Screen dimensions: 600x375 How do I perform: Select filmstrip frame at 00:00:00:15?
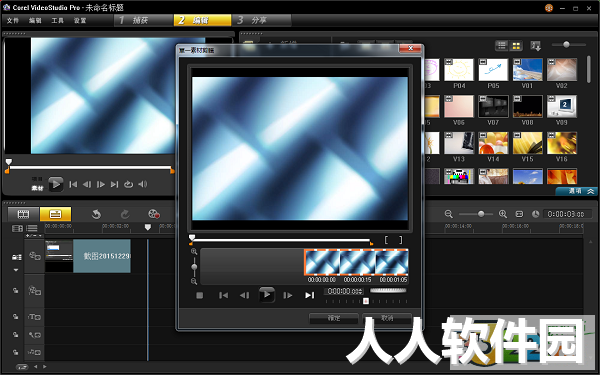(x=357, y=262)
